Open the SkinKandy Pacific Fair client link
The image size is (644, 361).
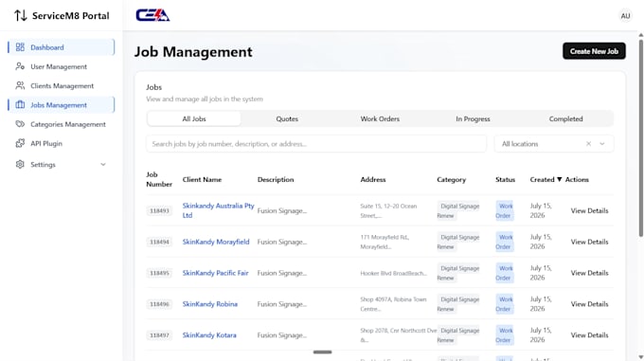point(215,273)
